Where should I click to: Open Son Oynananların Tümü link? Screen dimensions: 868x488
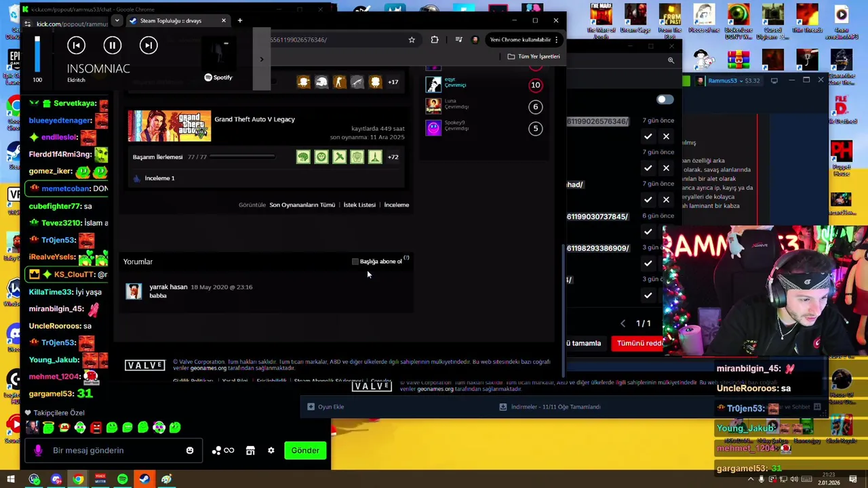[x=302, y=205]
